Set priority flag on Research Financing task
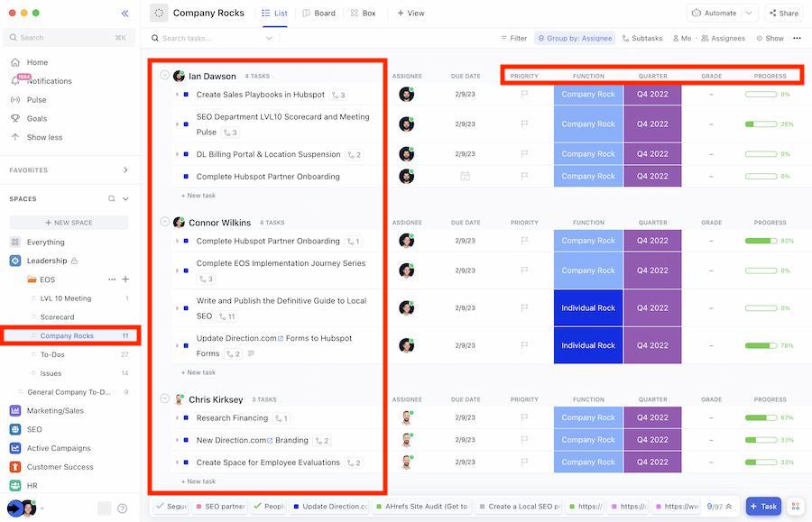 tap(523, 417)
